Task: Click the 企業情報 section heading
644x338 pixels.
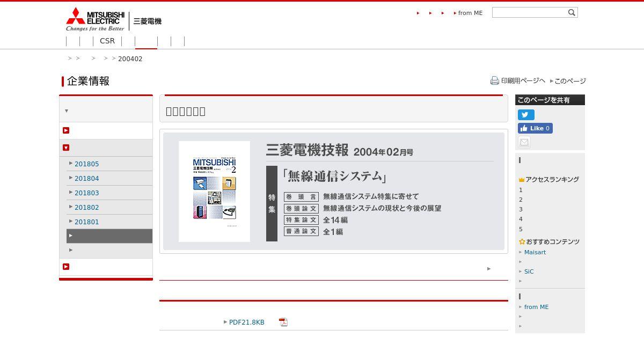Action: [x=89, y=81]
